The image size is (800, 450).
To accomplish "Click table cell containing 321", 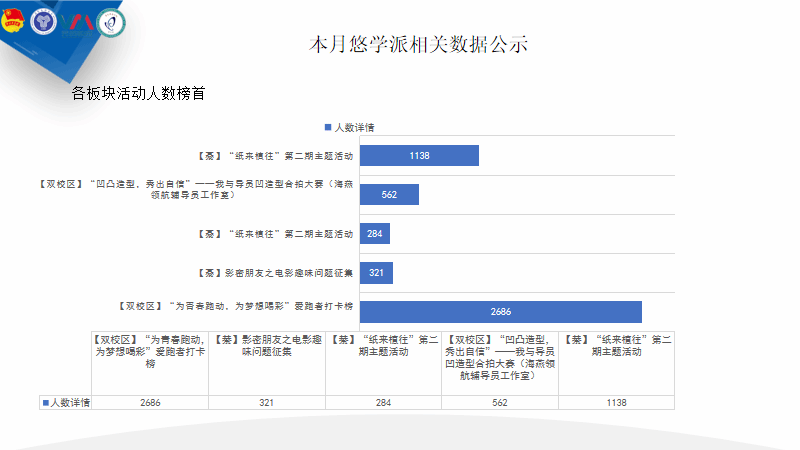I will point(267,402).
